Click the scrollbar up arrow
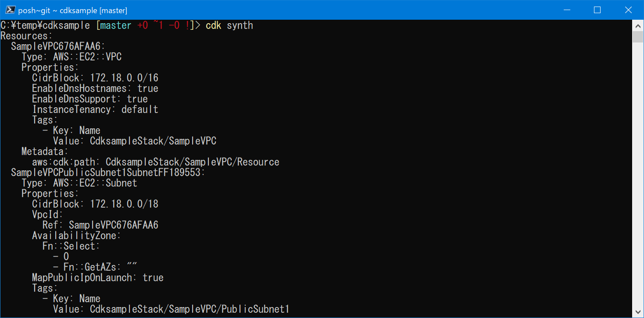The height and width of the screenshot is (318, 644). point(638,25)
